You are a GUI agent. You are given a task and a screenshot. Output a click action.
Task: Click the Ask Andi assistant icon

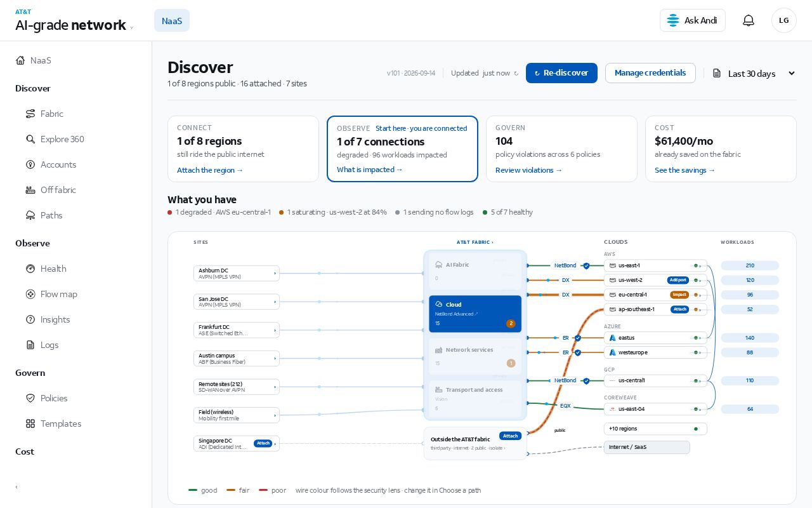pyautogui.click(x=673, y=20)
